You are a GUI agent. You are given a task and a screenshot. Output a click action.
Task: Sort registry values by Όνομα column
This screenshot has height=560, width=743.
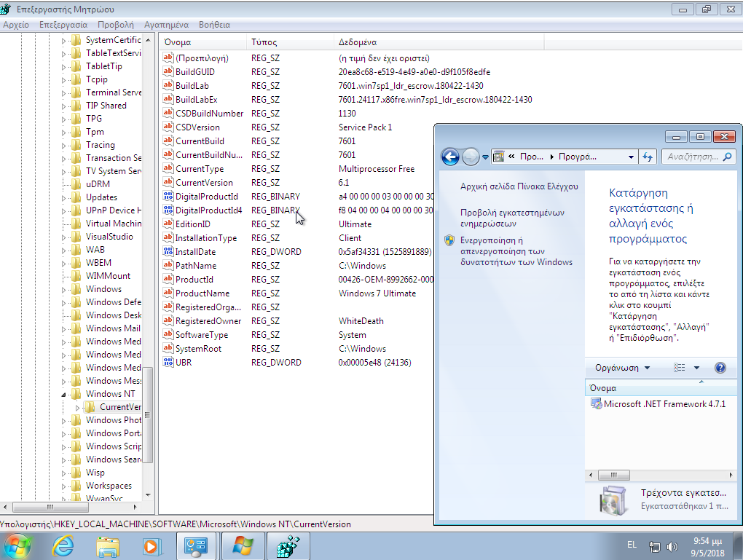pos(202,42)
